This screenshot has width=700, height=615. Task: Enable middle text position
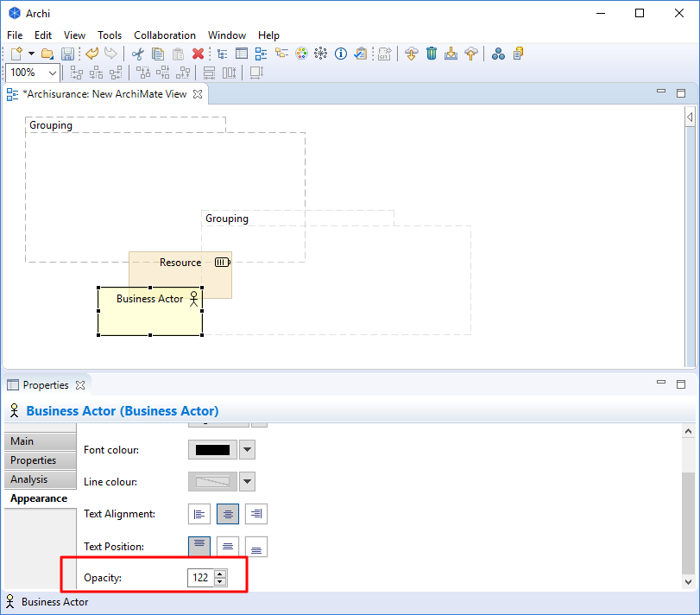coord(227,546)
